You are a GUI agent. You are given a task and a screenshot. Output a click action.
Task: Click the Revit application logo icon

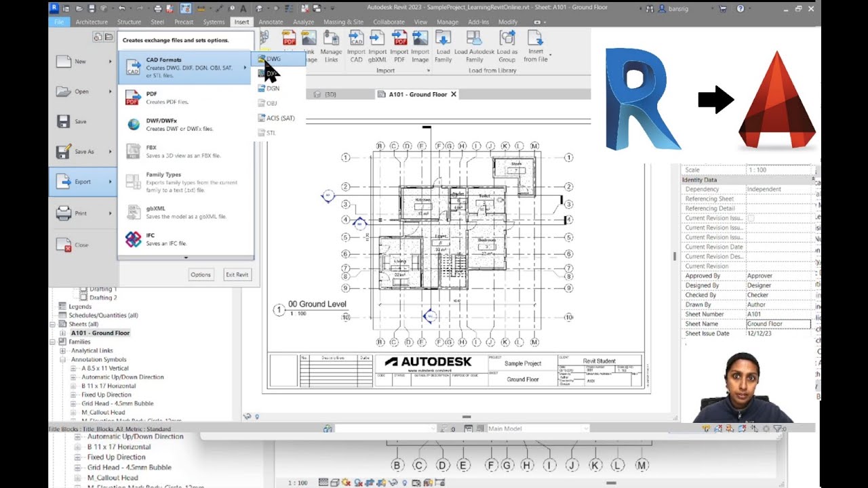(x=54, y=8)
